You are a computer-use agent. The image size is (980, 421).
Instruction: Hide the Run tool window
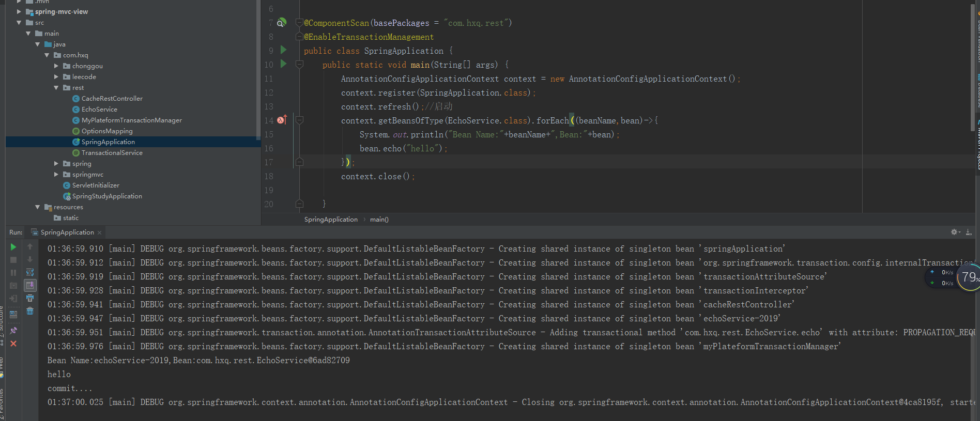tap(969, 232)
